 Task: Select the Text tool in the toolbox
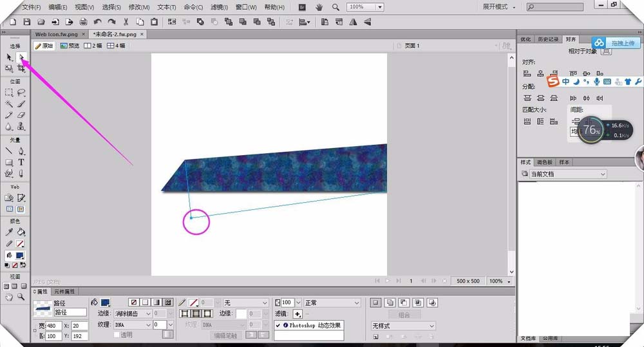click(x=21, y=162)
